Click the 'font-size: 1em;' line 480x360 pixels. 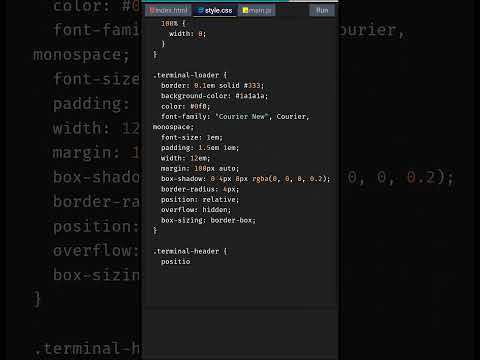[x=192, y=137]
